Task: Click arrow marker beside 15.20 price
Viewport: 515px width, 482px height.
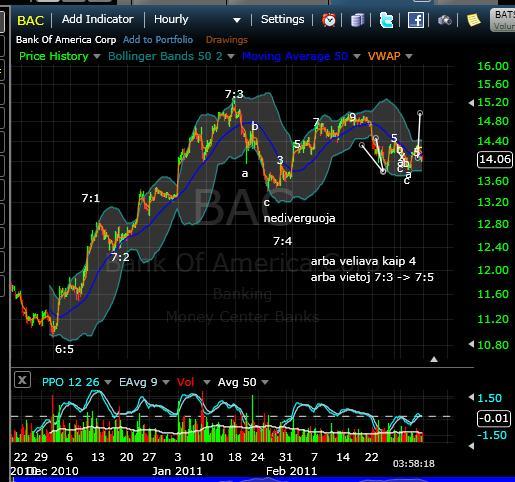Action: [x=471, y=103]
